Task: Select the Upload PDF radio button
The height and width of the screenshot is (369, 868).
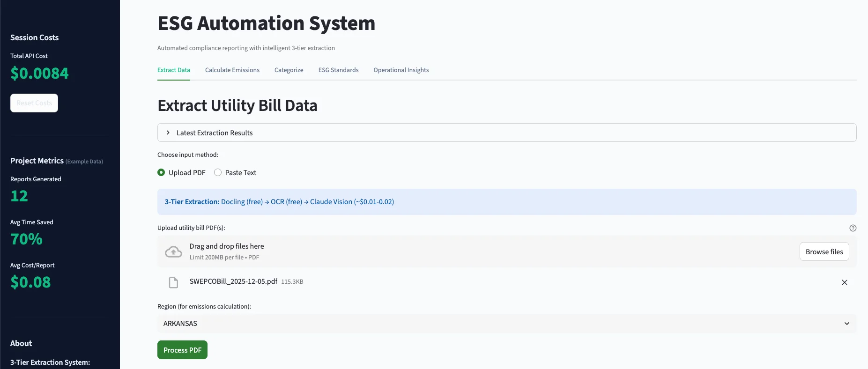Action: [x=162, y=173]
